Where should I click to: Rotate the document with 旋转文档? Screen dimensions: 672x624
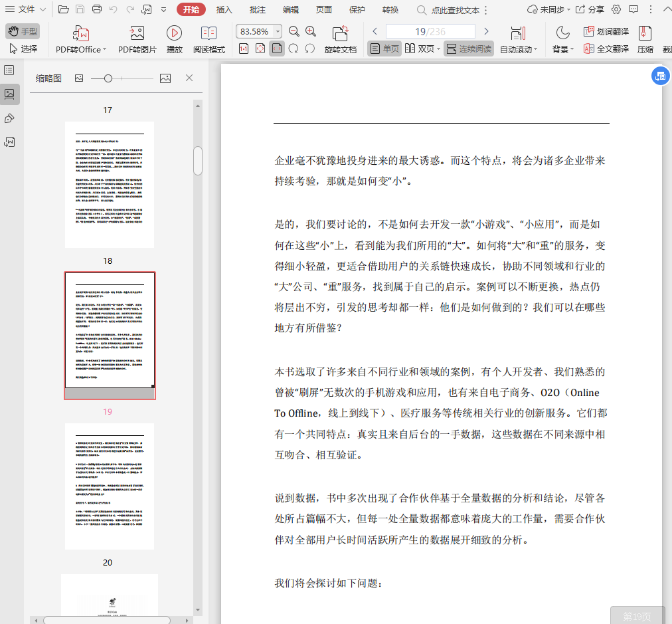[341, 33]
